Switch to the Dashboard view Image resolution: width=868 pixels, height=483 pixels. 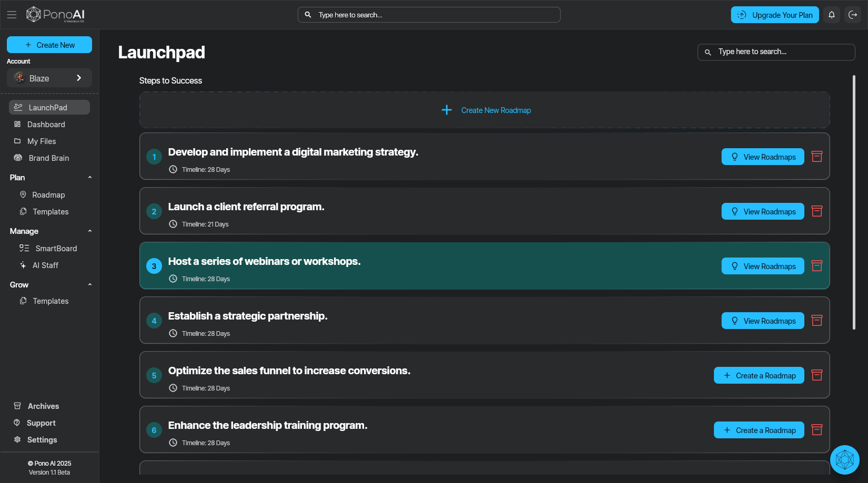[x=46, y=124]
